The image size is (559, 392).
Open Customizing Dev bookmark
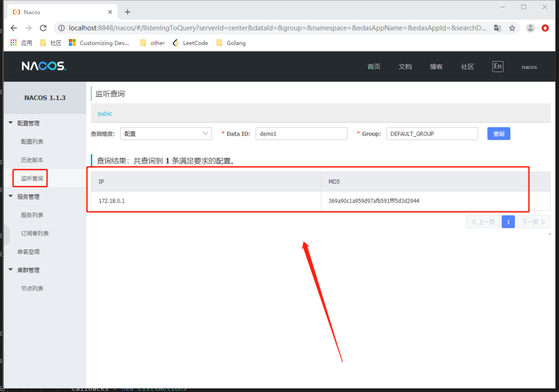99,43
